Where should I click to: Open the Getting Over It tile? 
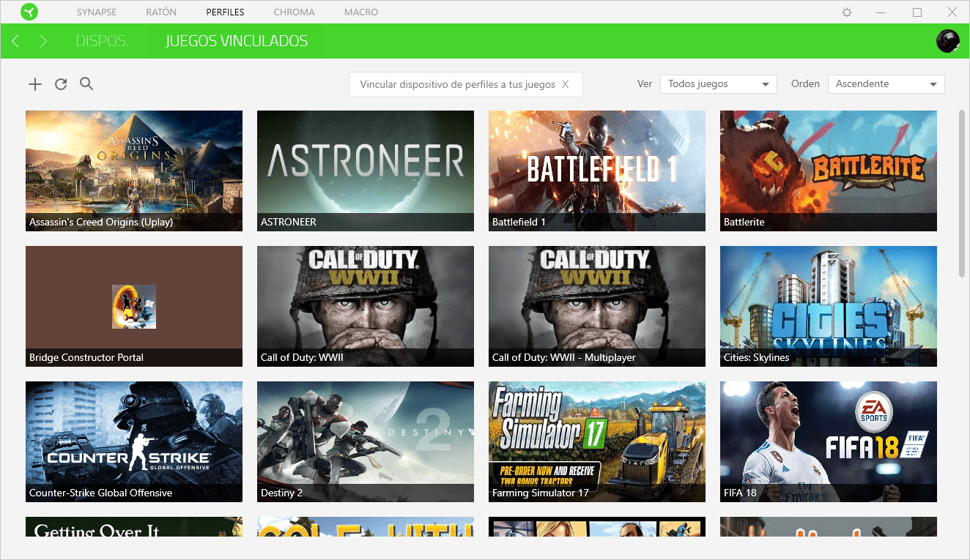coord(134,526)
